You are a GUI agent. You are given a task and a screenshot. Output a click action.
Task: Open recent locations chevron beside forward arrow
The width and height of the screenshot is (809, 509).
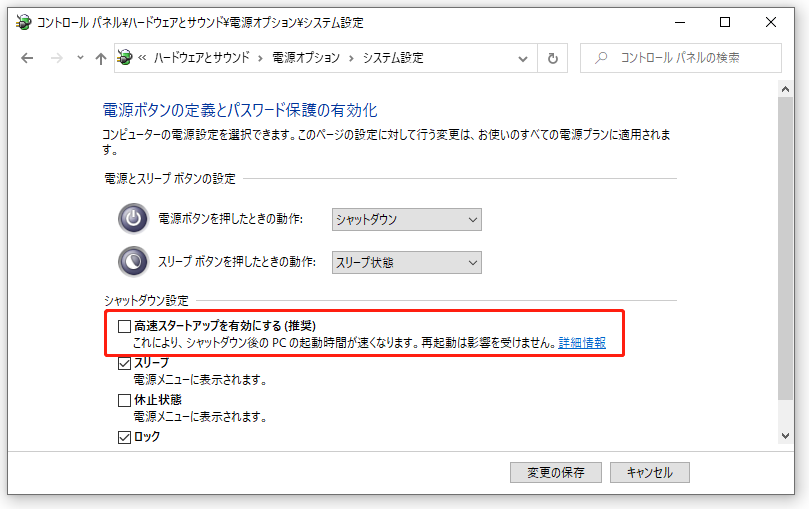coord(80,58)
